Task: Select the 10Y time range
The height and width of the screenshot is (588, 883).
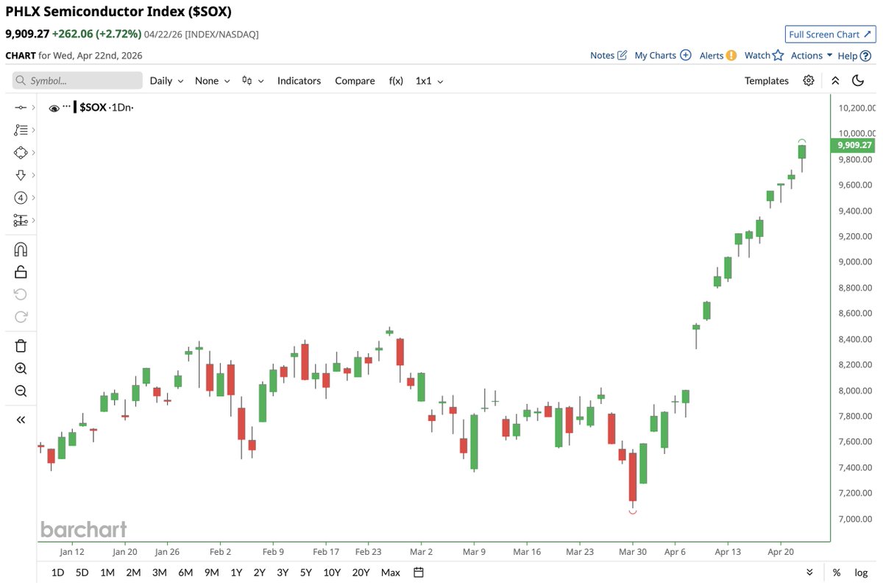Action: pos(332,572)
